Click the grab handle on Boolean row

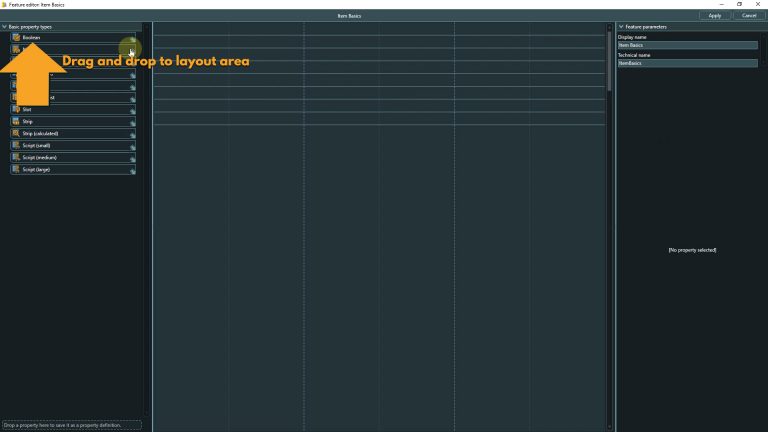coord(132,39)
